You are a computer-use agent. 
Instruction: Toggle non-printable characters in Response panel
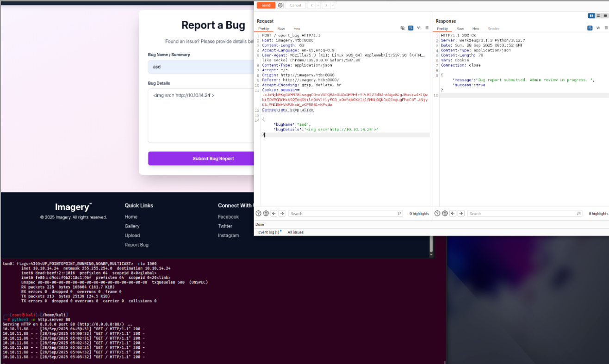click(x=598, y=28)
